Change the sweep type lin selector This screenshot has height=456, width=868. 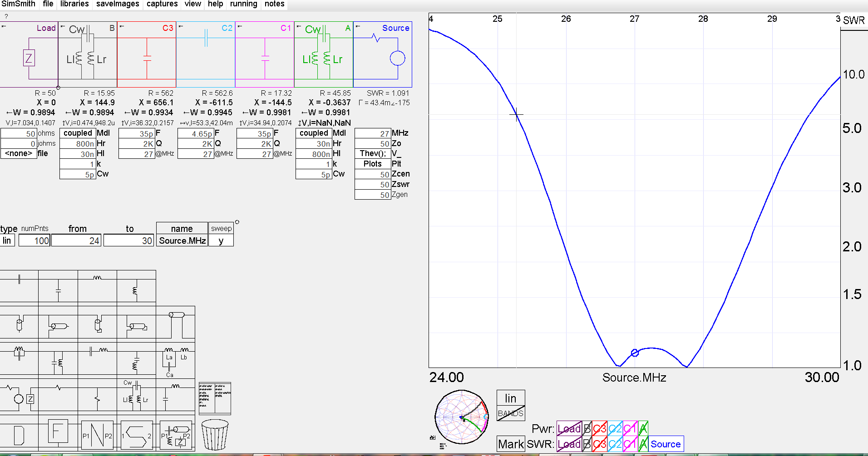click(7, 240)
